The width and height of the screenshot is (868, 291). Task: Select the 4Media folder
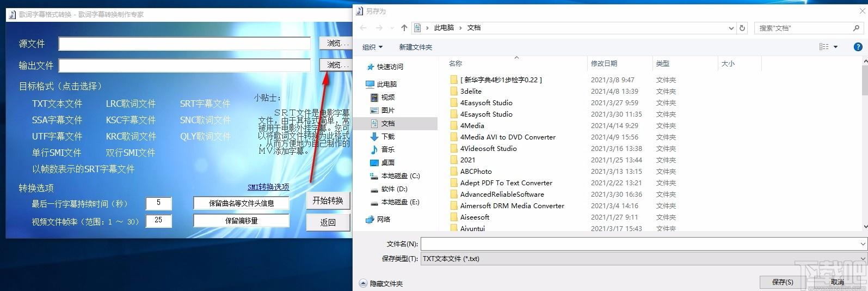tap(472, 126)
